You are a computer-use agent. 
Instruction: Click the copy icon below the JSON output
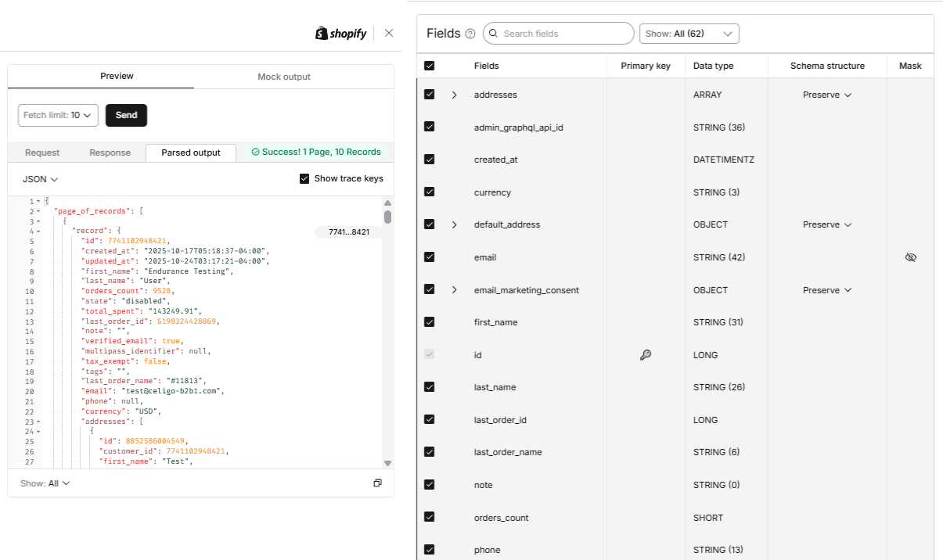point(377,483)
